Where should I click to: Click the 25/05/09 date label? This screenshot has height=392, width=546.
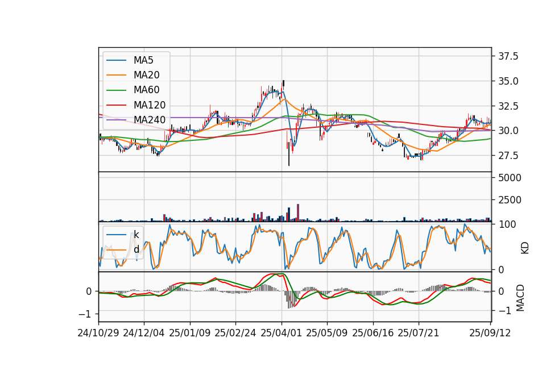tap(327, 333)
